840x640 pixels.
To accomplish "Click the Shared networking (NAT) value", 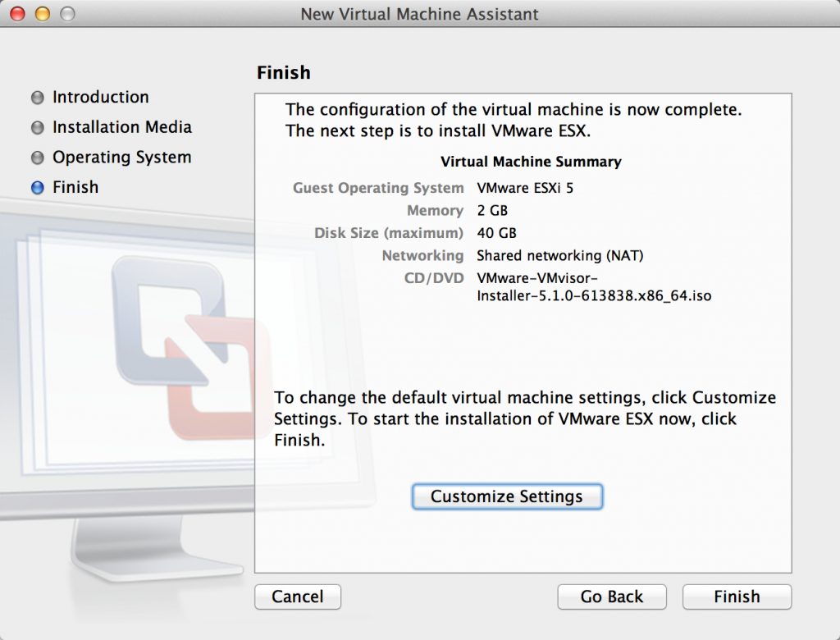I will 559,256.
